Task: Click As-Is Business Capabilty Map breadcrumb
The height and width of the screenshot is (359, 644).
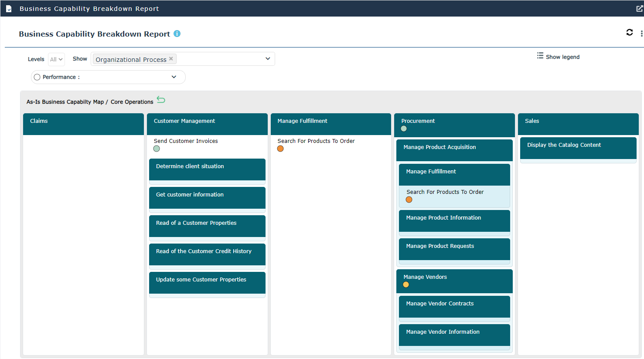Action: tap(65, 102)
